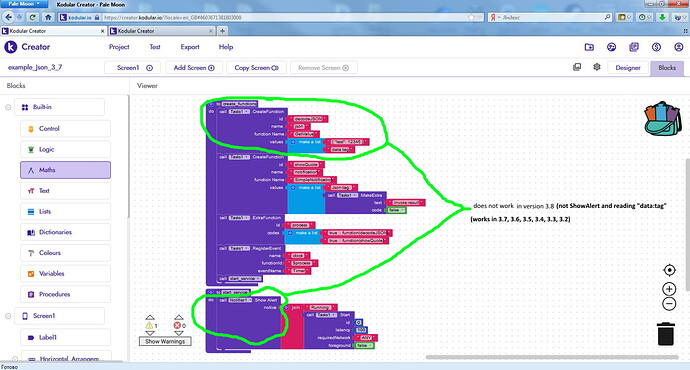Go to next warning with down arrow

150,333
